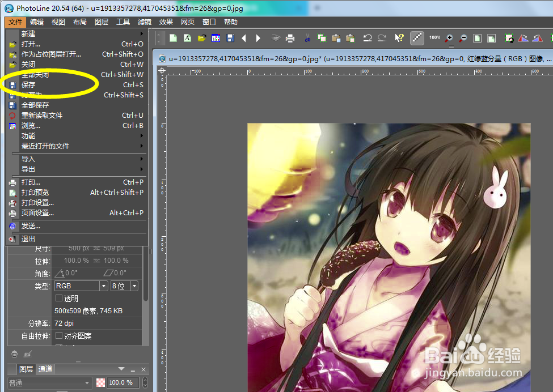Open the 编辑 menu
Screen dimensions: 553x392
click(x=37, y=22)
